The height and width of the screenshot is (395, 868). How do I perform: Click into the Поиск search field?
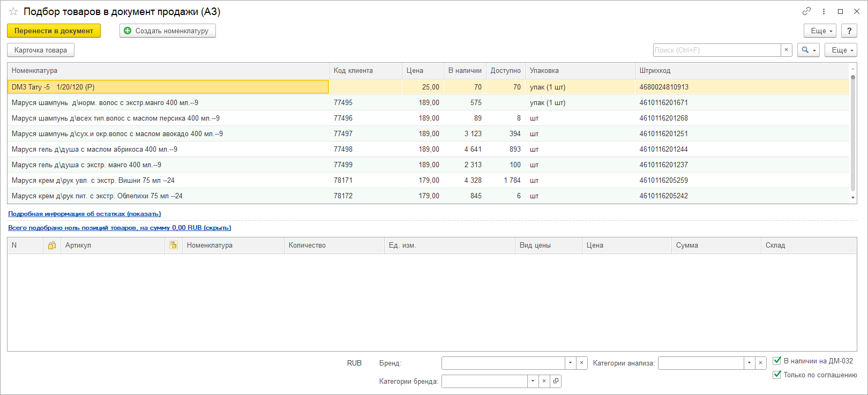click(716, 50)
